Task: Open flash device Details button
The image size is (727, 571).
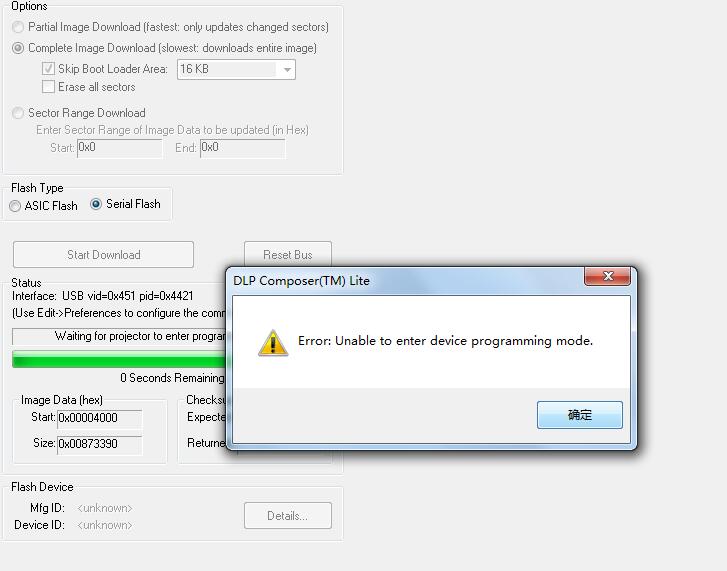Action: click(x=287, y=515)
